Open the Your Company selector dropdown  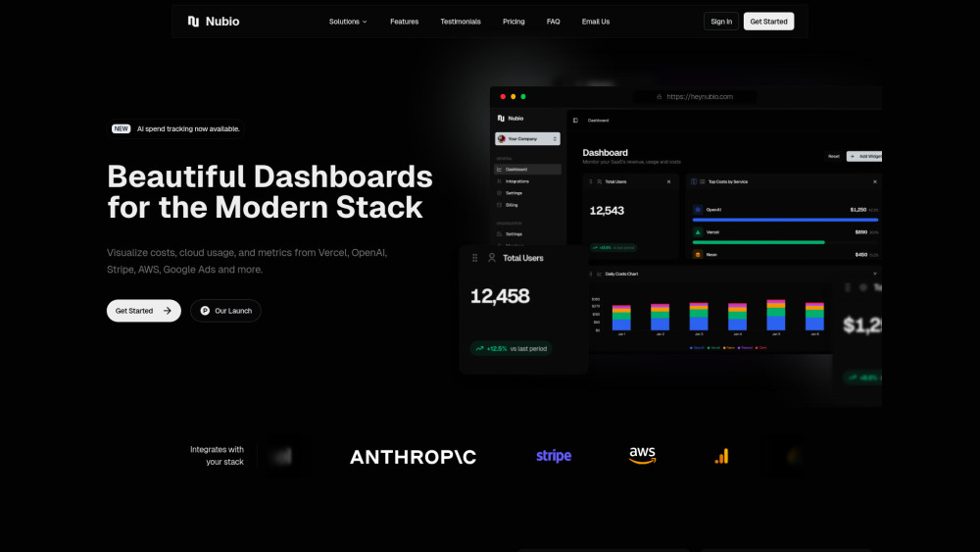pyautogui.click(x=527, y=139)
